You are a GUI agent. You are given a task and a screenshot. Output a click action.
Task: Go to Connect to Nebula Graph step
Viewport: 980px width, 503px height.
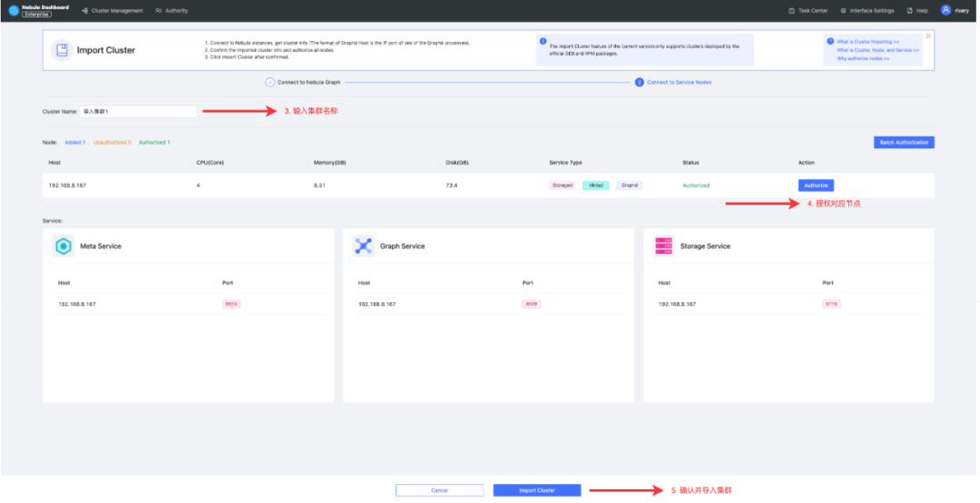(x=302, y=82)
